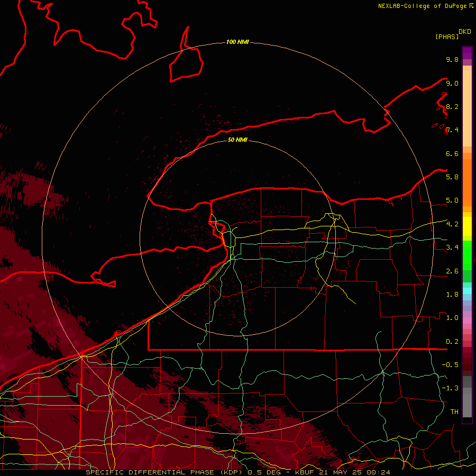Click the cyan segment of the color bar

(x=467, y=290)
